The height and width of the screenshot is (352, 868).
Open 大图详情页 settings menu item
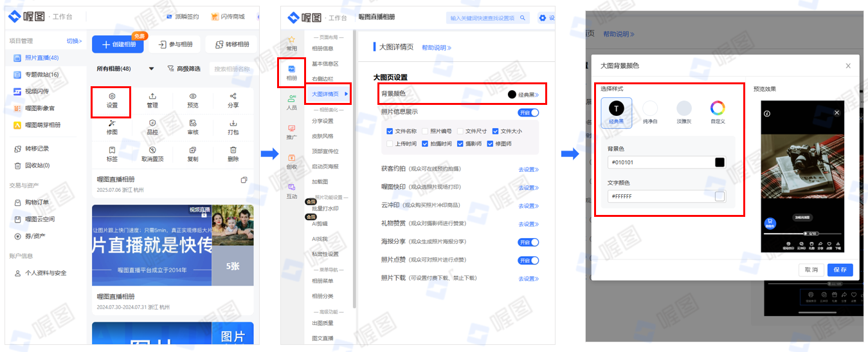point(328,95)
